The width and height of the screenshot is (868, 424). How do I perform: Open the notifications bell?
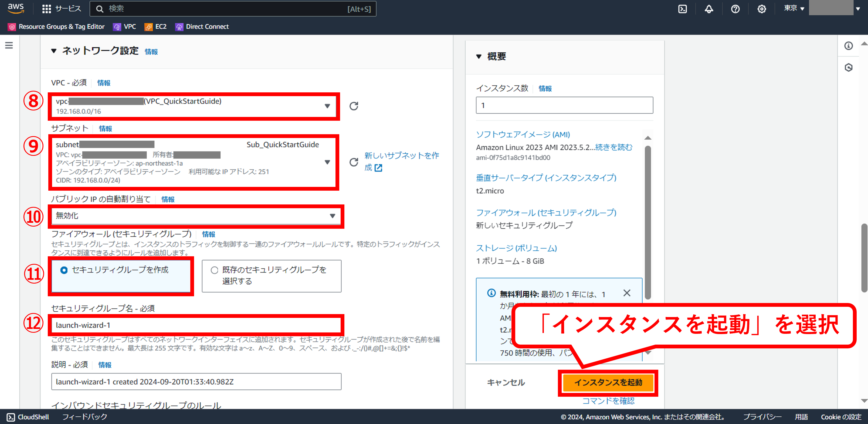pyautogui.click(x=708, y=9)
